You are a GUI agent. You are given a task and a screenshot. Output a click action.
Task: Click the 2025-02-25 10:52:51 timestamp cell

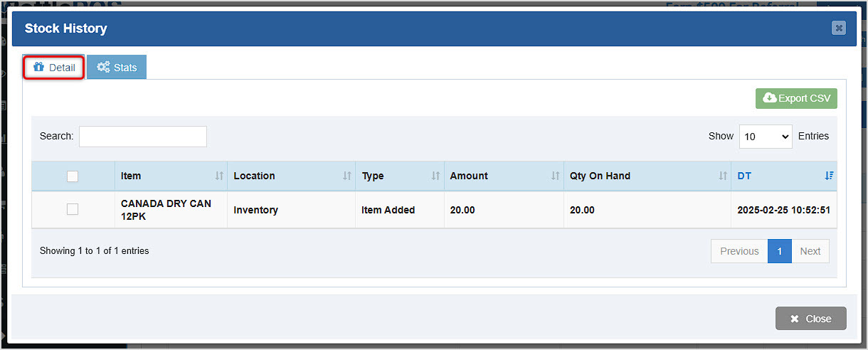pos(784,210)
